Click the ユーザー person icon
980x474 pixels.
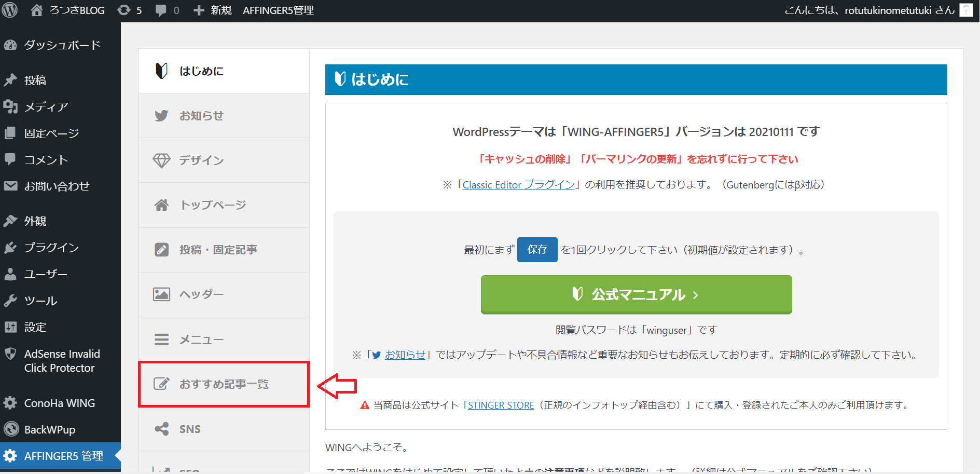click(10, 274)
